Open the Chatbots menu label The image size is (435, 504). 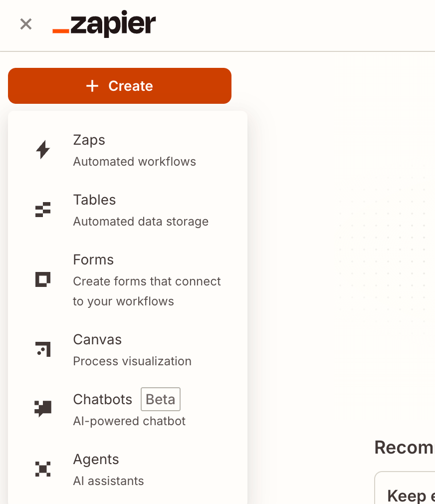click(102, 399)
